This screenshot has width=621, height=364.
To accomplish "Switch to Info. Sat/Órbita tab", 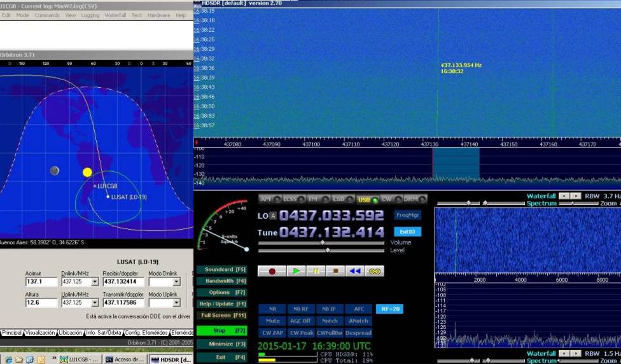I will [x=104, y=333].
